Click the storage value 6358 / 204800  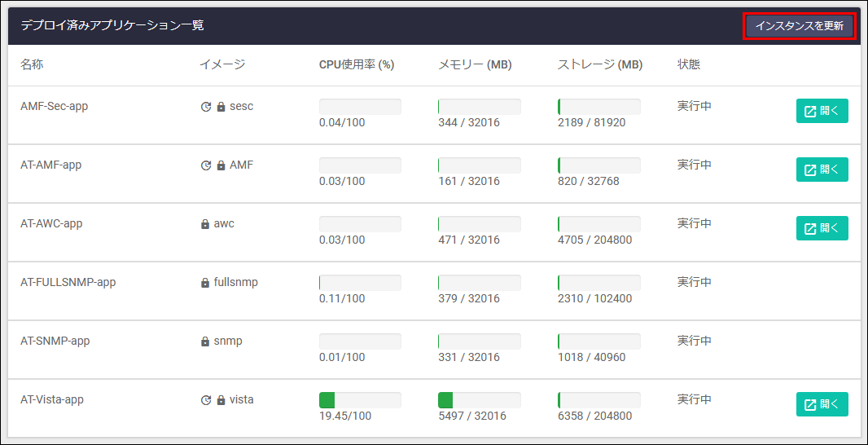pyautogui.click(x=594, y=416)
